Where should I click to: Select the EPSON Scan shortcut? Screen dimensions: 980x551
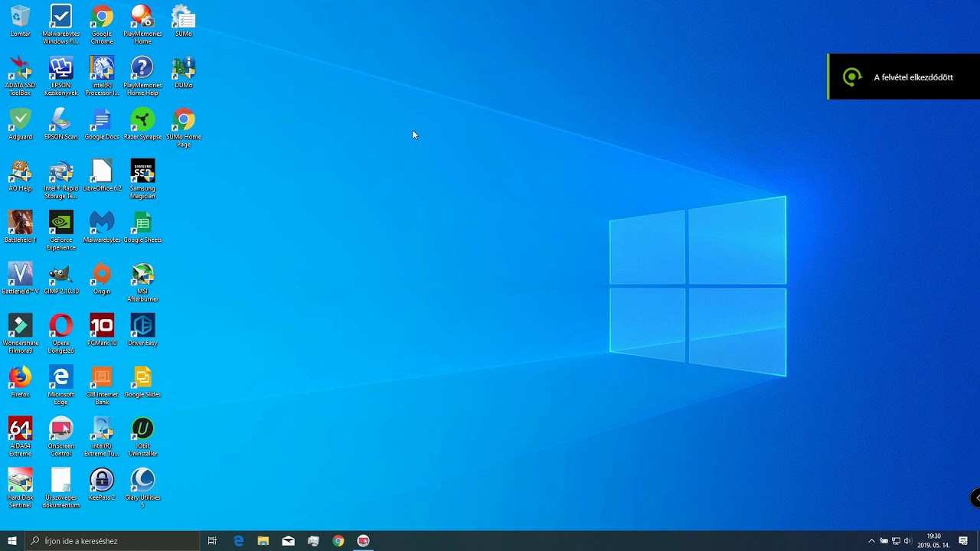coord(60,124)
